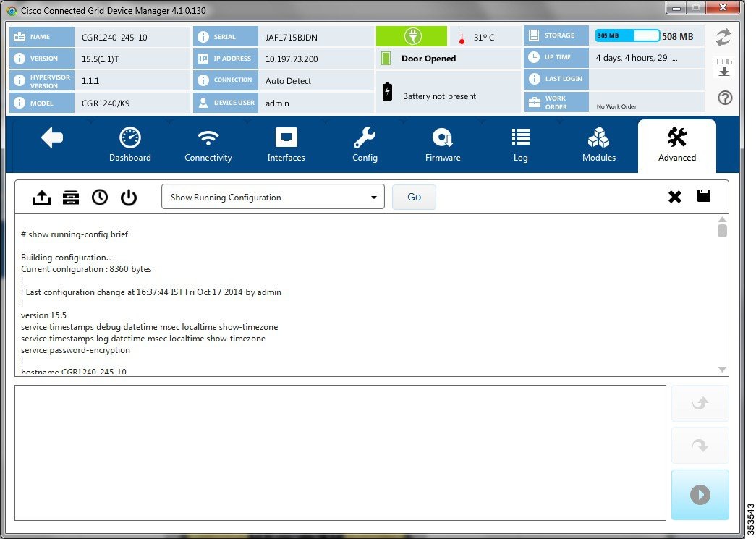Click the power icon in toolbar
The height and width of the screenshot is (539, 756).
click(129, 198)
